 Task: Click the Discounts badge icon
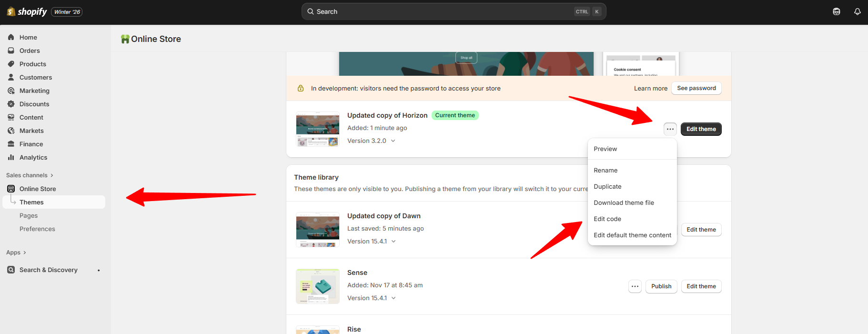click(x=11, y=104)
